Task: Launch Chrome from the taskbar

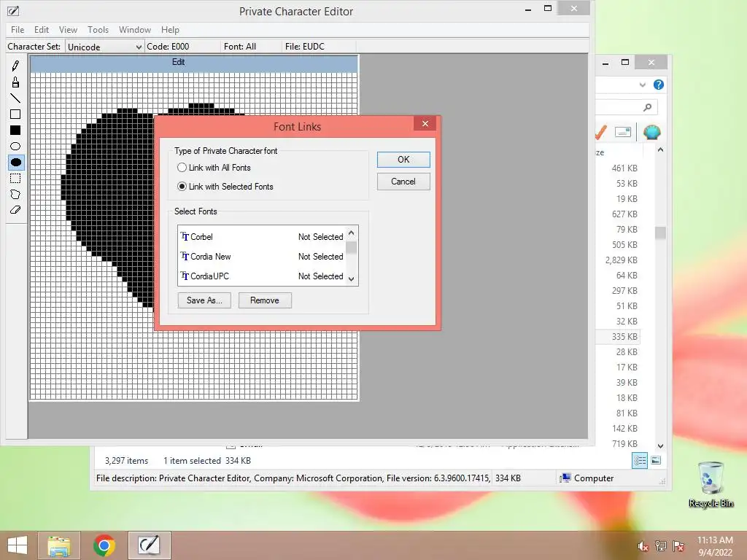Action: 104,545
